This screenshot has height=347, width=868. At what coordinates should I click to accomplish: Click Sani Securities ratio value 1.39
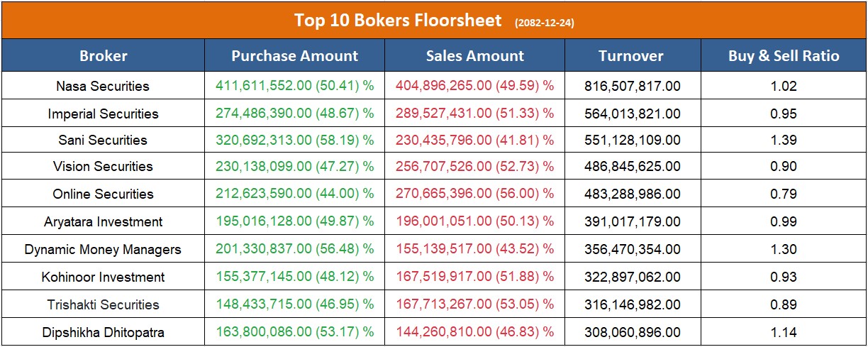(x=785, y=141)
